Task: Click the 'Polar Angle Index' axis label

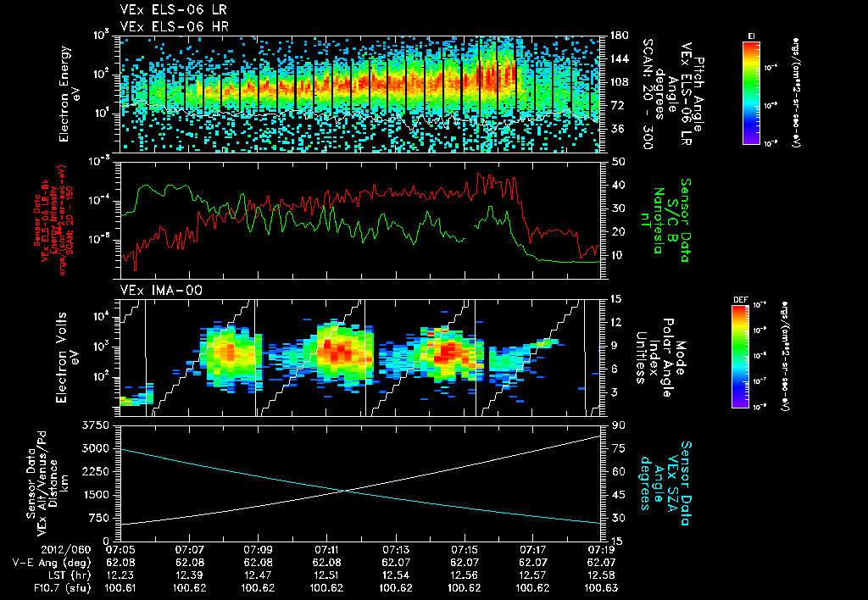Action: (x=661, y=358)
